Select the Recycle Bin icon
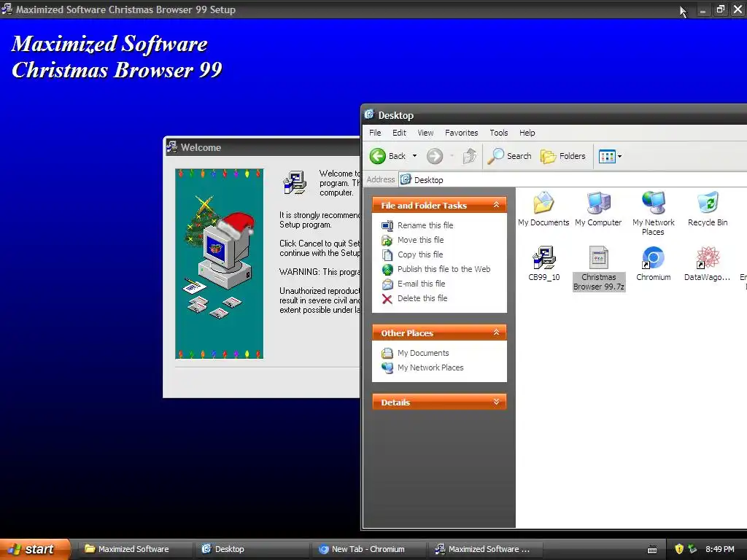Image resolution: width=747 pixels, height=560 pixels. coord(708,209)
